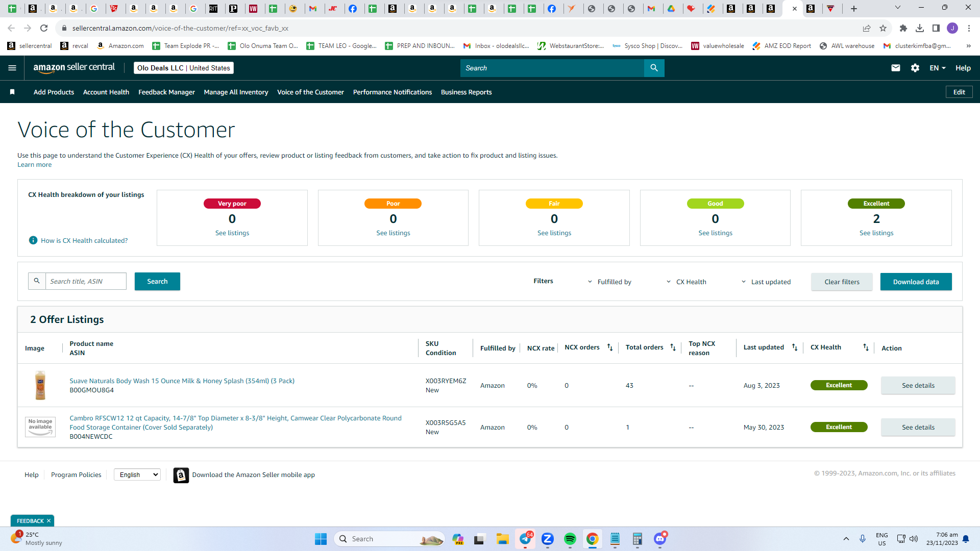
Task: Click the Suave body wash product thumbnail
Action: 40,385
